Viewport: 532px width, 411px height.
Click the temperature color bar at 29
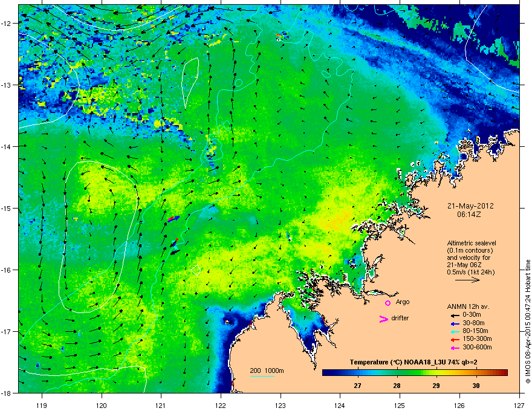point(436,373)
